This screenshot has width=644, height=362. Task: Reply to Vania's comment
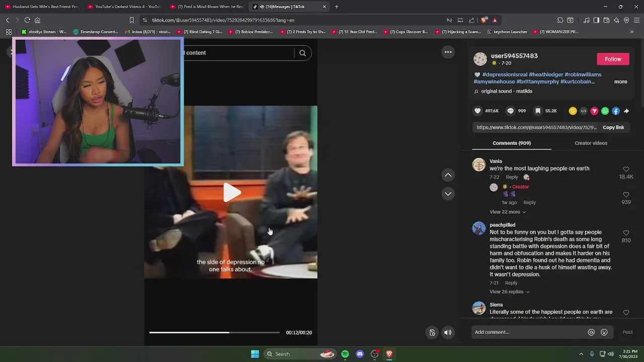(512, 177)
